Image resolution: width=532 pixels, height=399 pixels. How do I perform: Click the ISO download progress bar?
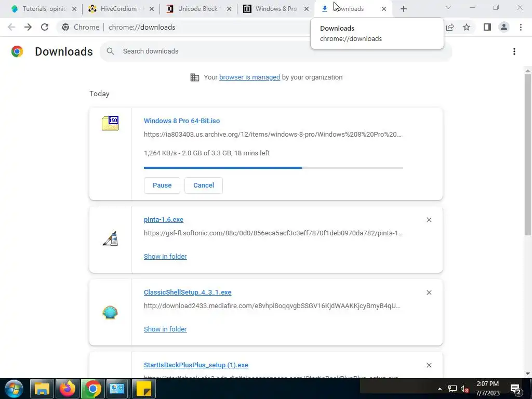click(273, 168)
